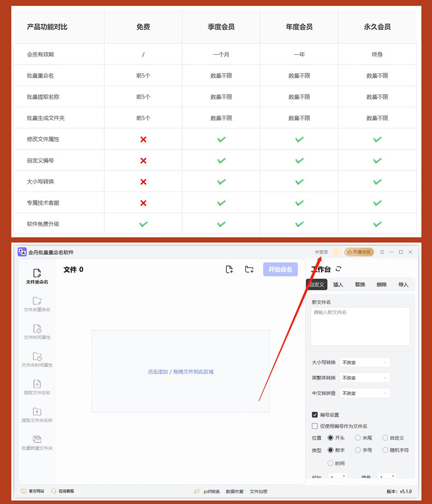Click the 永久会员 column header

377,27
